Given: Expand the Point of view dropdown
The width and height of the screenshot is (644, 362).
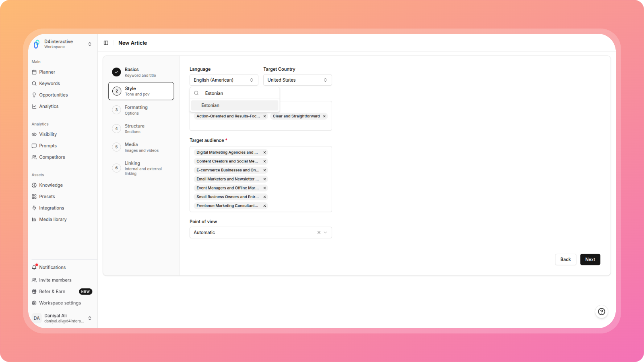Looking at the screenshot, I should tap(326, 232).
